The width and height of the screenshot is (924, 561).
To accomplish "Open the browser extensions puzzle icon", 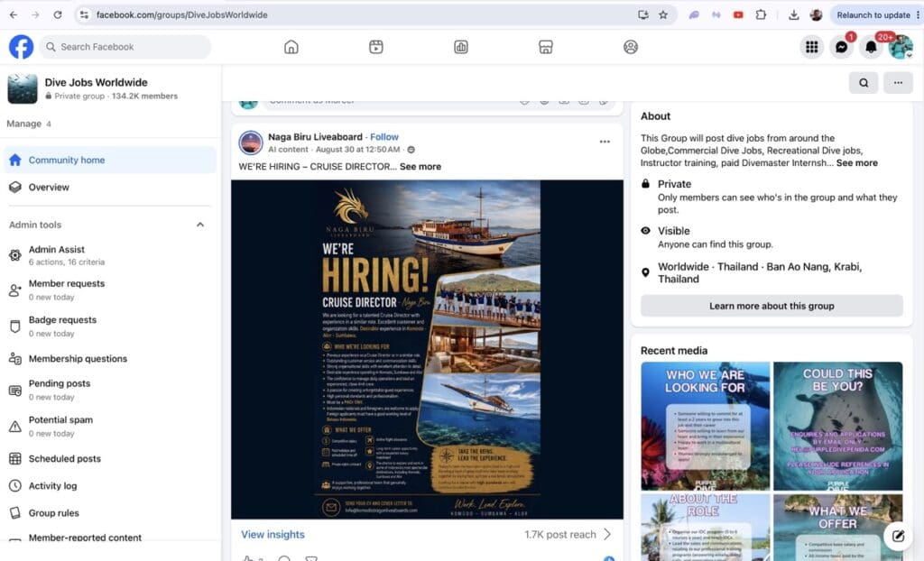I will (x=761, y=14).
